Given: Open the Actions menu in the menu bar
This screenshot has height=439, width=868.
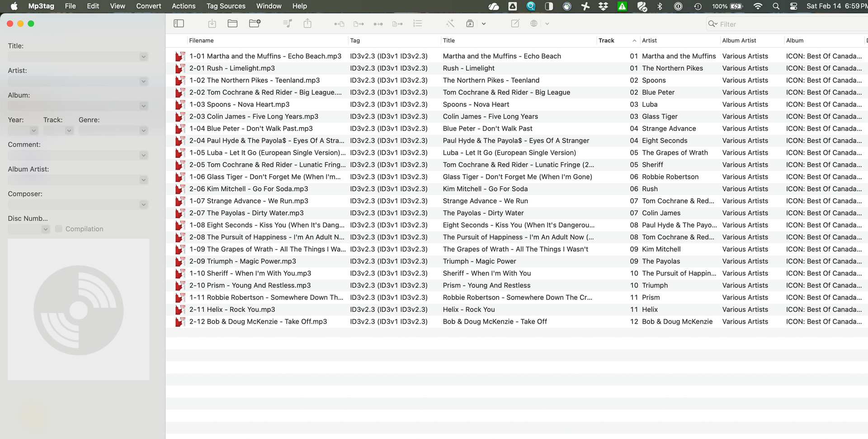Looking at the screenshot, I should tap(184, 6).
